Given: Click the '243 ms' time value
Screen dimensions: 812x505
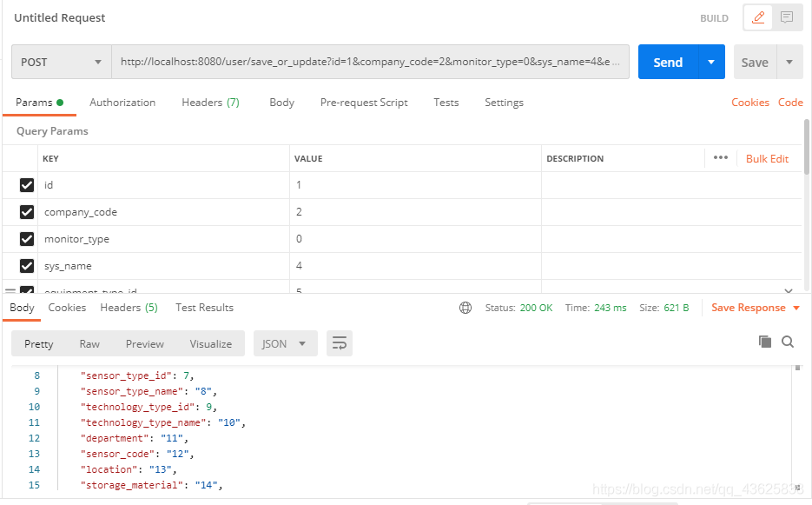Looking at the screenshot, I should pyautogui.click(x=610, y=308).
